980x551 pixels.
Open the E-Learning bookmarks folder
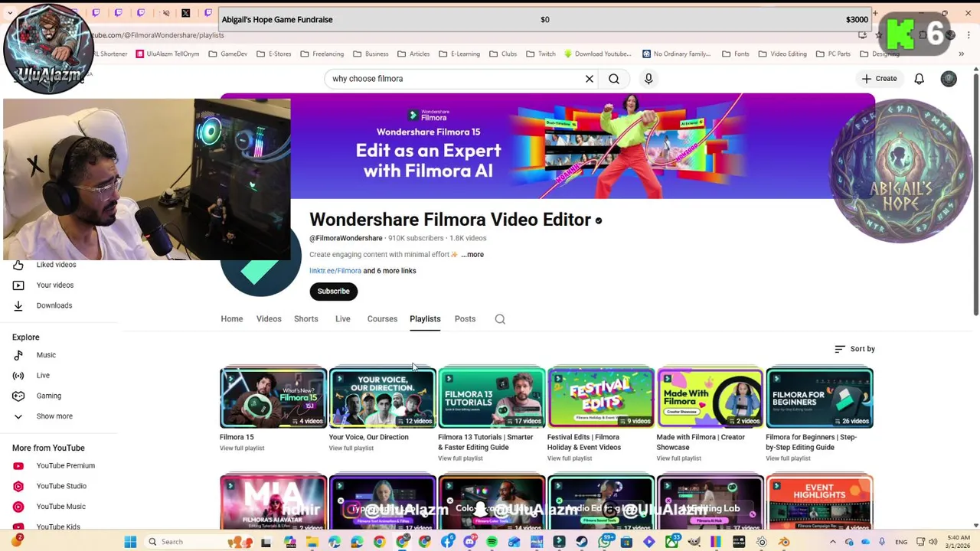coord(459,54)
